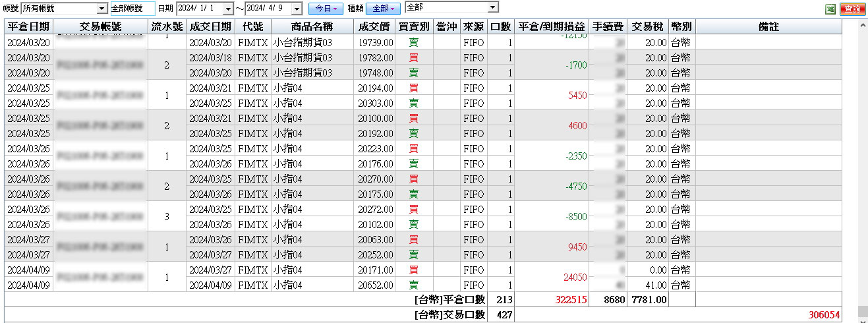Click the red 查詢 query button
868x323 pixels.
click(852, 9)
